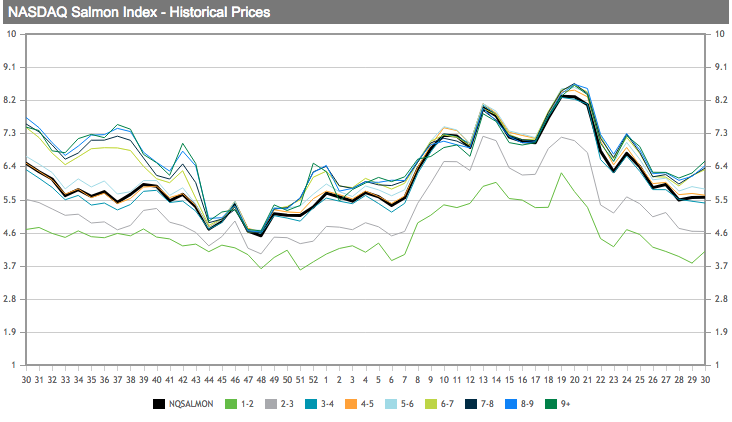Click the blue 8-9 legend swatch
This screenshot has width=732, height=422.
pos(511,404)
